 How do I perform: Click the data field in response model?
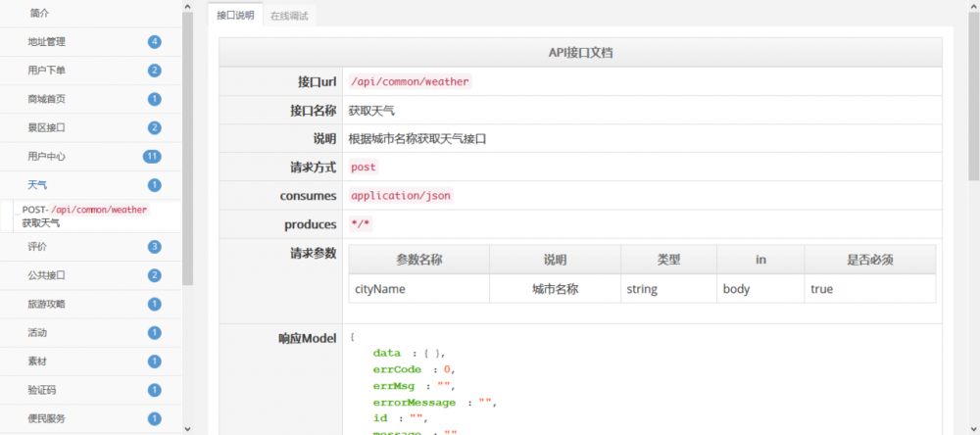click(x=386, y=353)
